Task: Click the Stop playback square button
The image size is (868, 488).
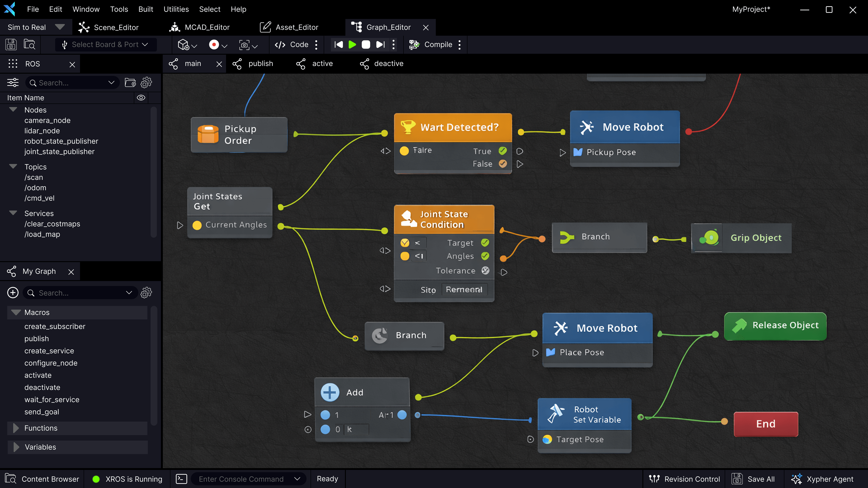Action: pyautogui.click(x=366, y=45)
